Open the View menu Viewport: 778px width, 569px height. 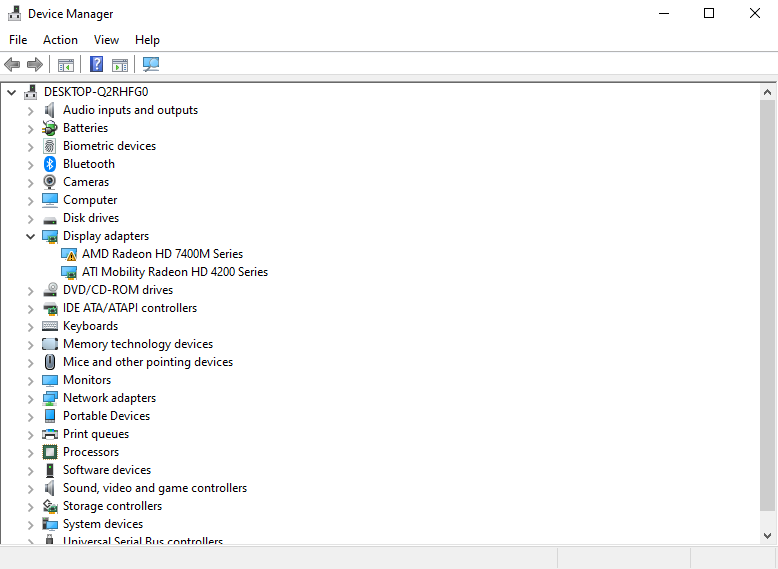[106, 40]
